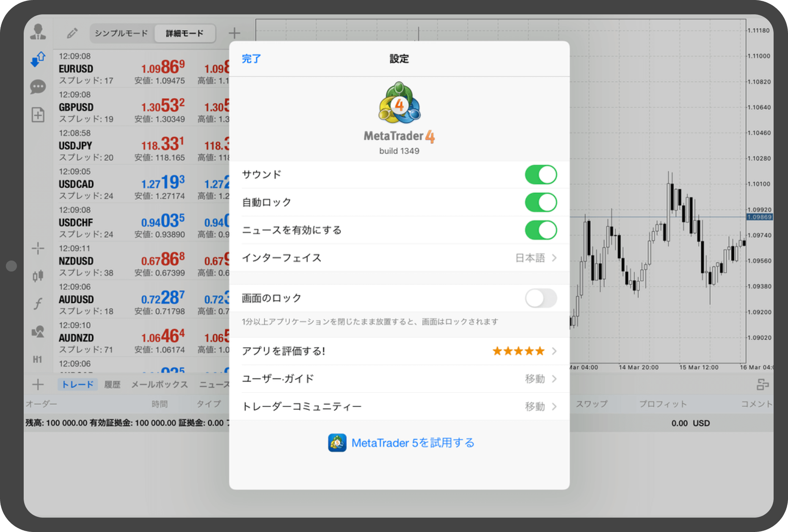
Task: Tap the 設定 dialog title
Action: 399,59
